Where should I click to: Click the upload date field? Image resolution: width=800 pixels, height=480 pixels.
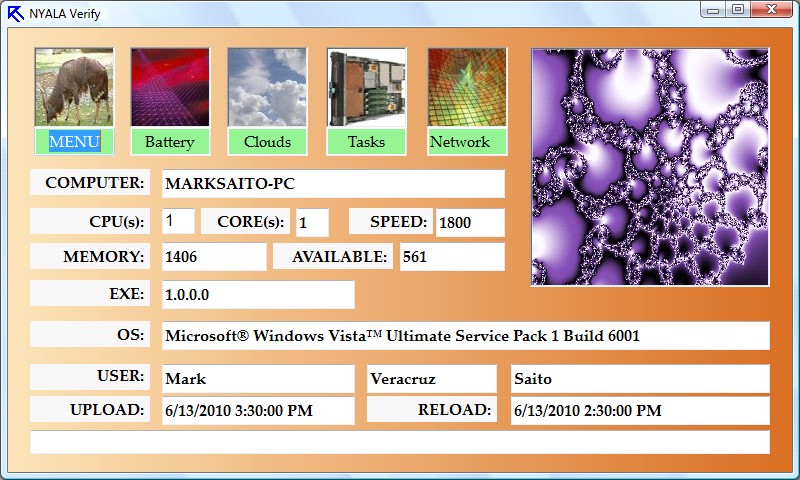pos(258,410)
